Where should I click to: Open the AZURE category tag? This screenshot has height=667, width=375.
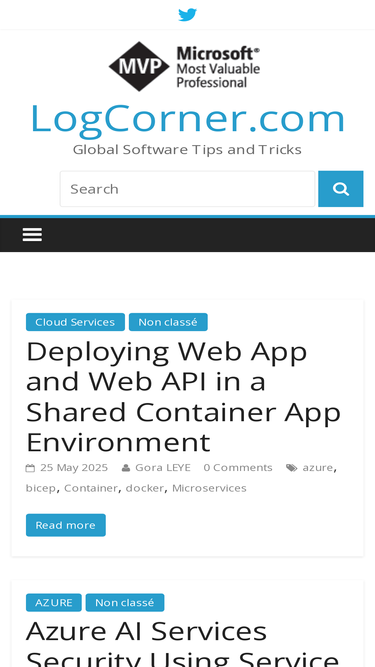(54, 602)
